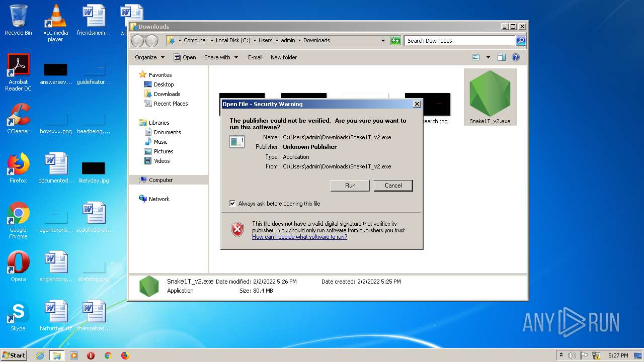Launch VLC media player shortcut
This screenshot has width=644, height=362.
(x=55, y=23)
